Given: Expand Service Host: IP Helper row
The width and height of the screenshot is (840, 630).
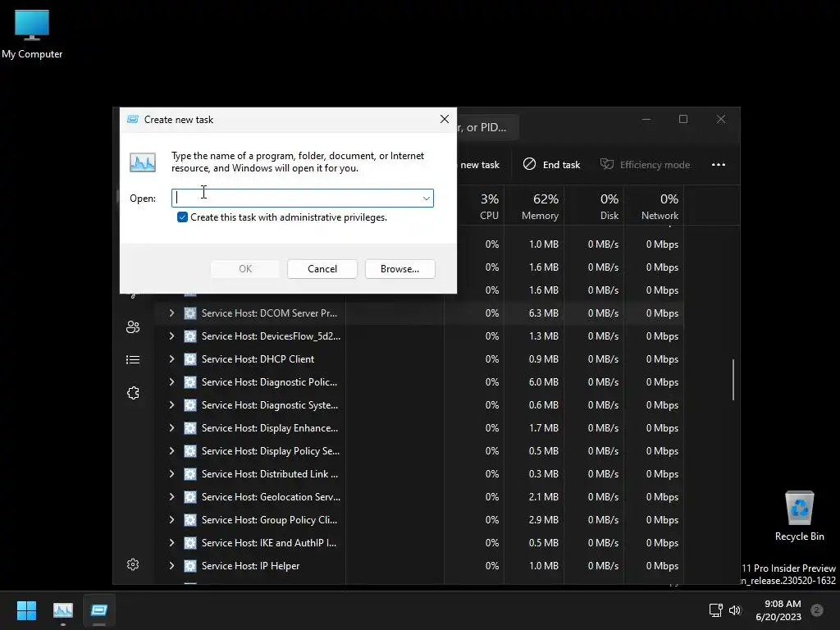Looking at the screenshot, I should click(171, 566).
